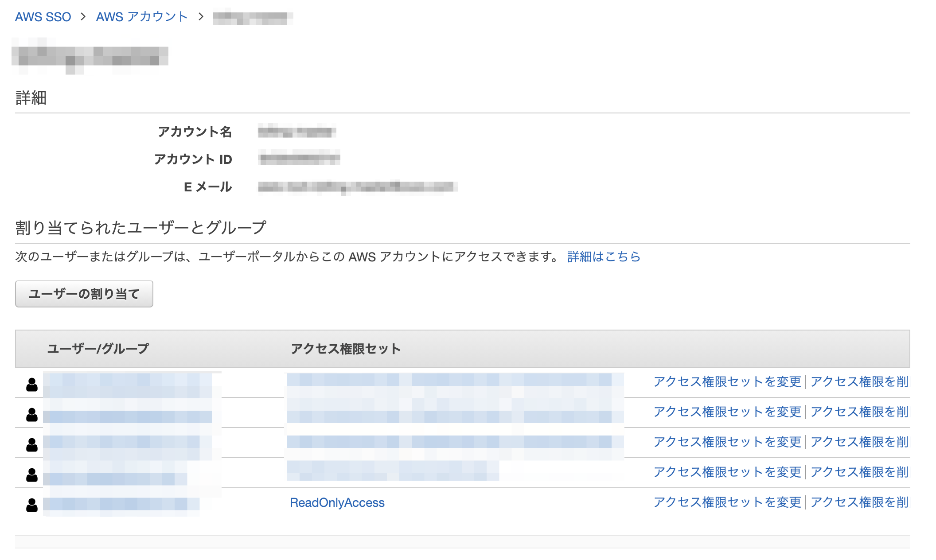
Task: Remove access in the first user row
Action: pos(860,381)
